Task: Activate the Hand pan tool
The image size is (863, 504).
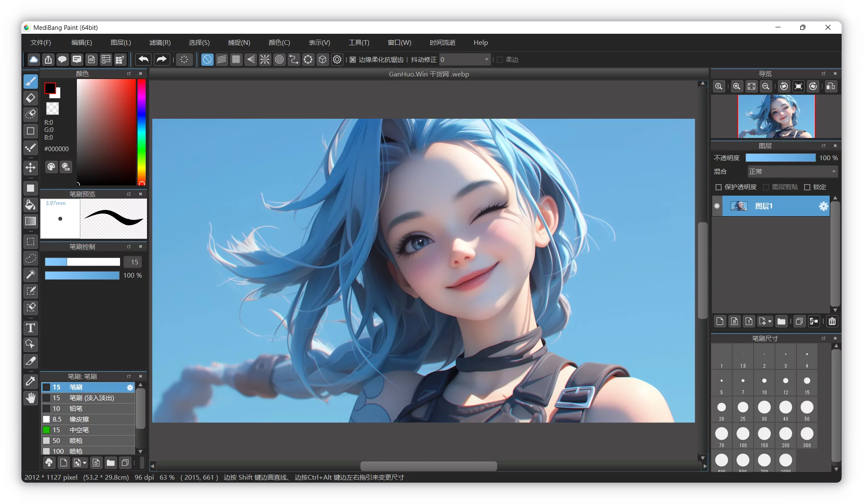Action: 30,398
